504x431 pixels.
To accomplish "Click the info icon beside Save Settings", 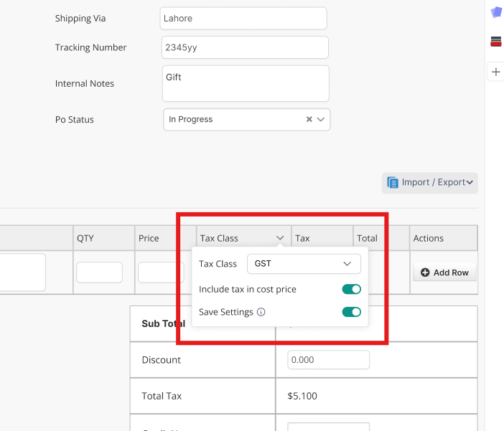I will 261,312.
